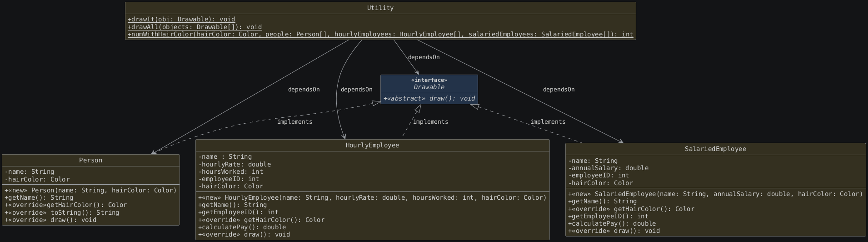Click the implements label from Person

(x=294, y=122)
